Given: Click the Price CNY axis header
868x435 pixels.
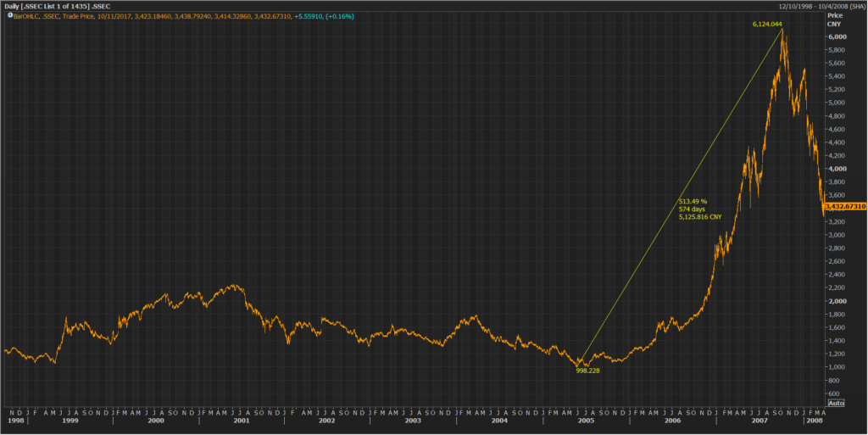Looking at the screenshot, I should point(835,20).
